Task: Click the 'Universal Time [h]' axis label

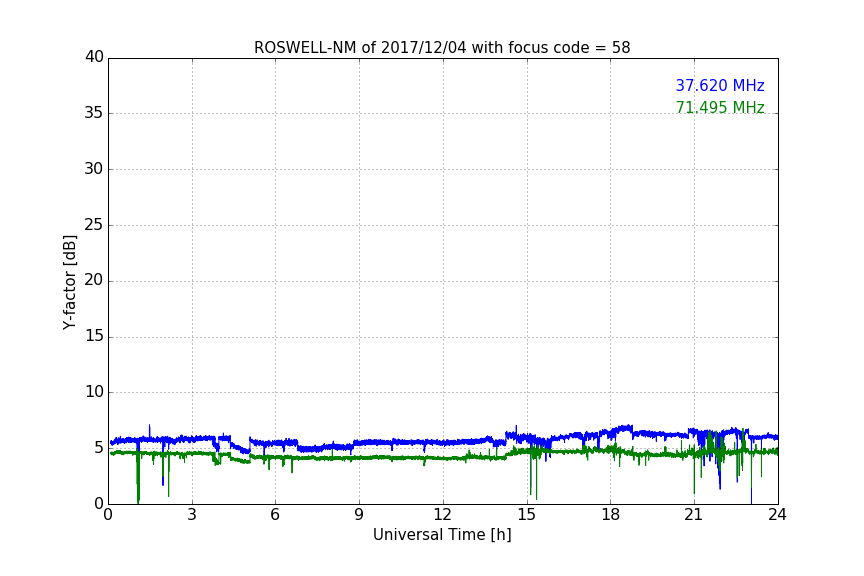Action: point(442,535)
